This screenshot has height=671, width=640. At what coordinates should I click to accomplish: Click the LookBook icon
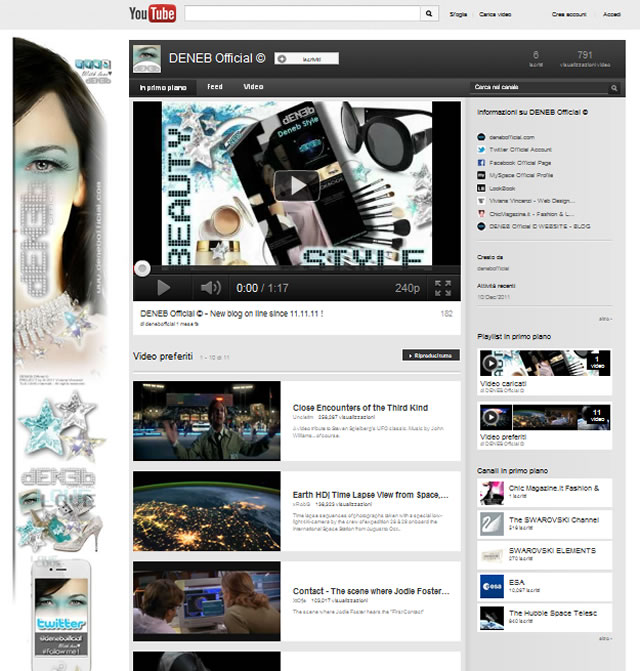point(481,188)
